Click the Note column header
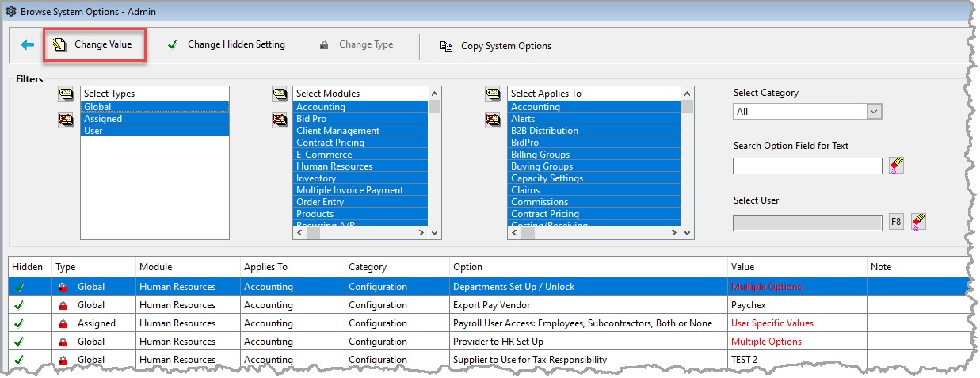 pos(917,267)
